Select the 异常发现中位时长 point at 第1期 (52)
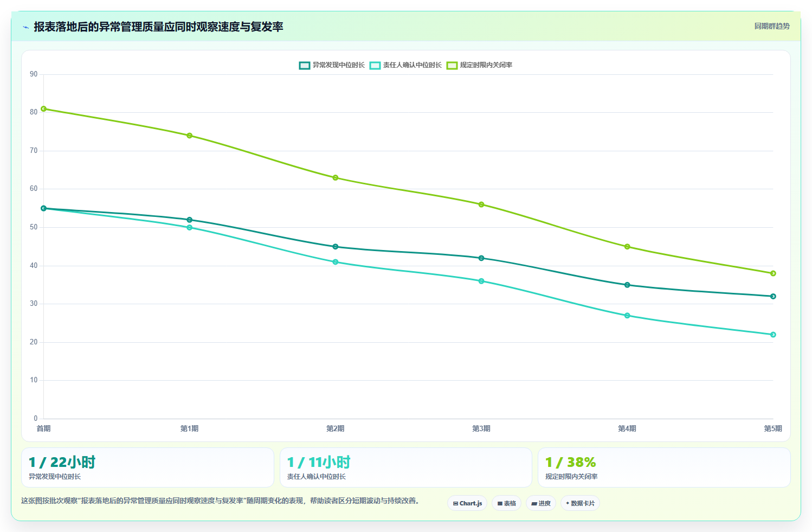 click(x=190, y=220)
